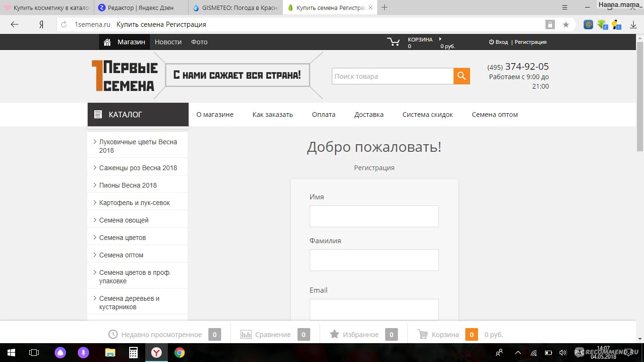Close the Купить семена Регистрация tab
The width and height of the screenshot is (644, 362).
point(371,8)
